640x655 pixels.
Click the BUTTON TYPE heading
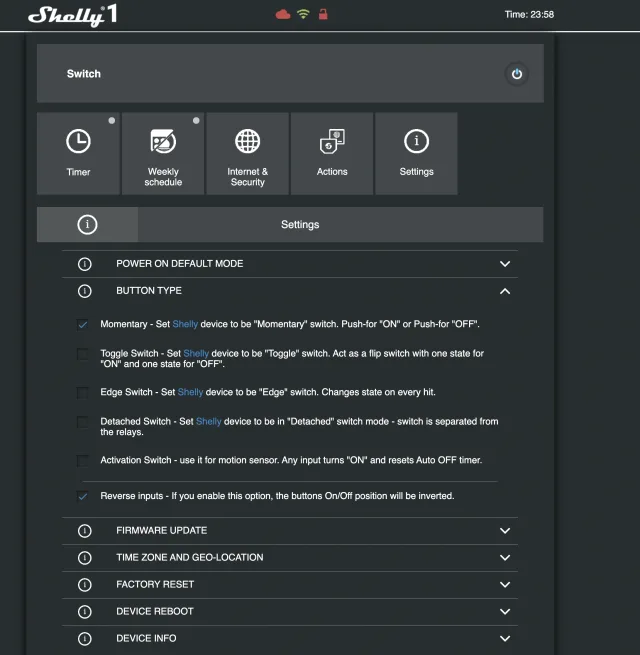click(x=149, y=291)
